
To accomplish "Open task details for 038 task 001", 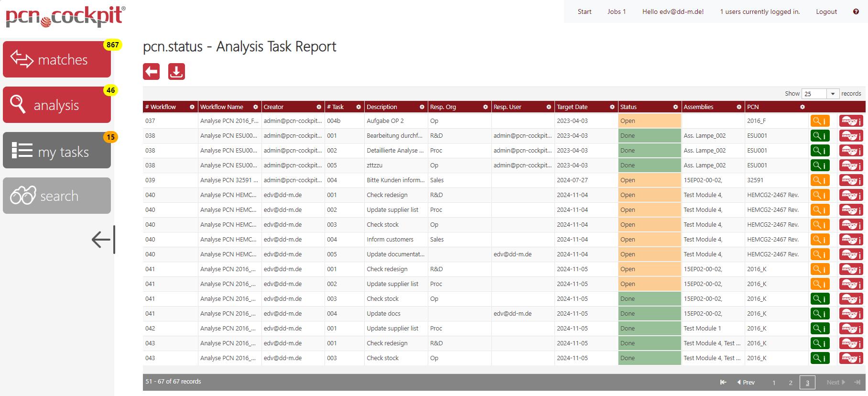I will tap(820, 136).
